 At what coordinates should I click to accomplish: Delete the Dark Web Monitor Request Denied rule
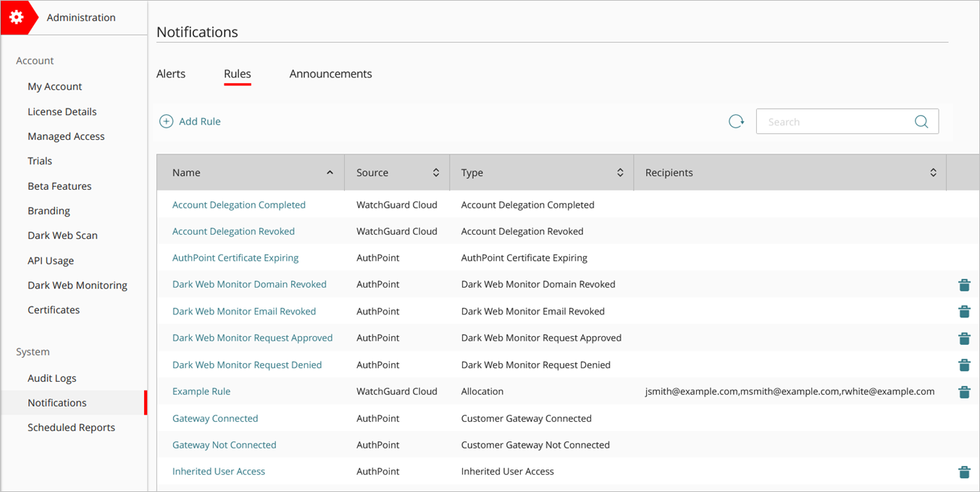tap(964, 365)
